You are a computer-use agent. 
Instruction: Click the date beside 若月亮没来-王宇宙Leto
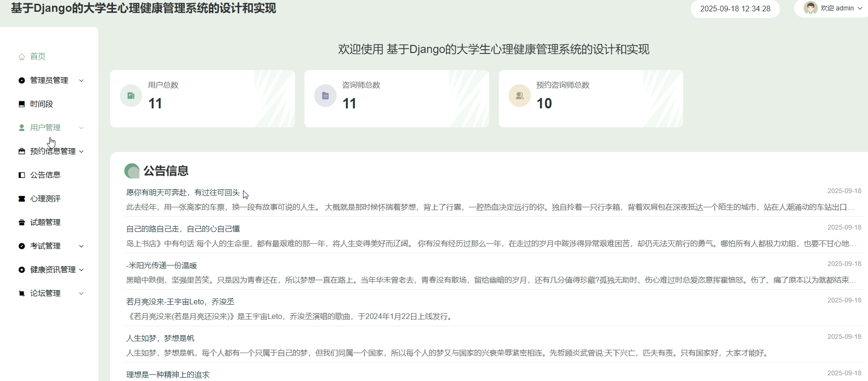pos(844,300)
